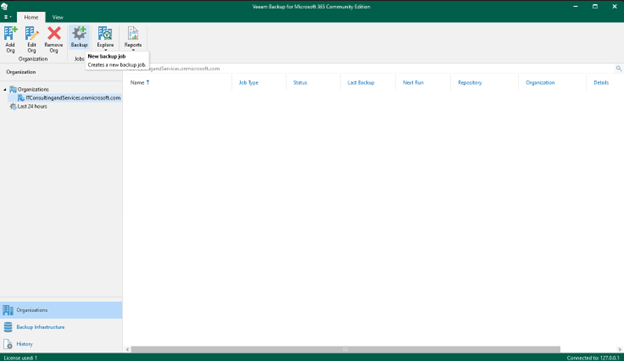The width and height of the screenshot is (624, 361).
Task: Click the horizontal scrollbar thumb
Action: [x=345, y=349]
